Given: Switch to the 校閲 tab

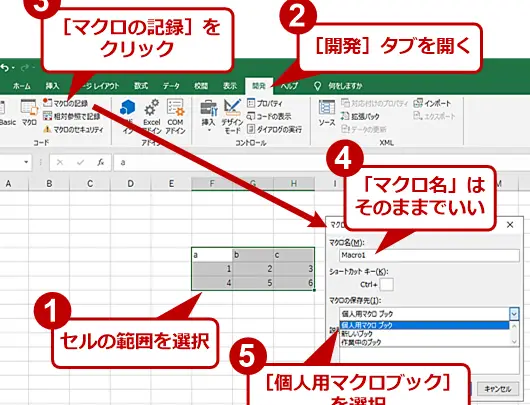Looking at the screenshot, I should point(201,86).
